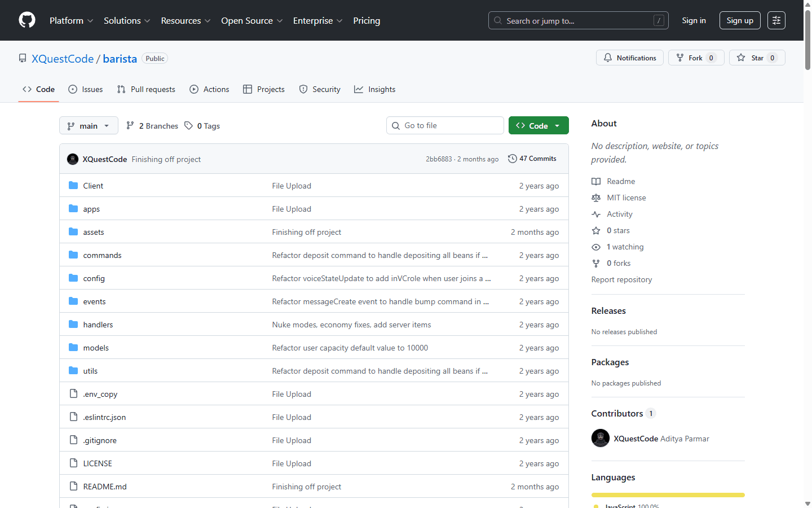Click the watching eye icon beside 1 watching

coord(596,247)
